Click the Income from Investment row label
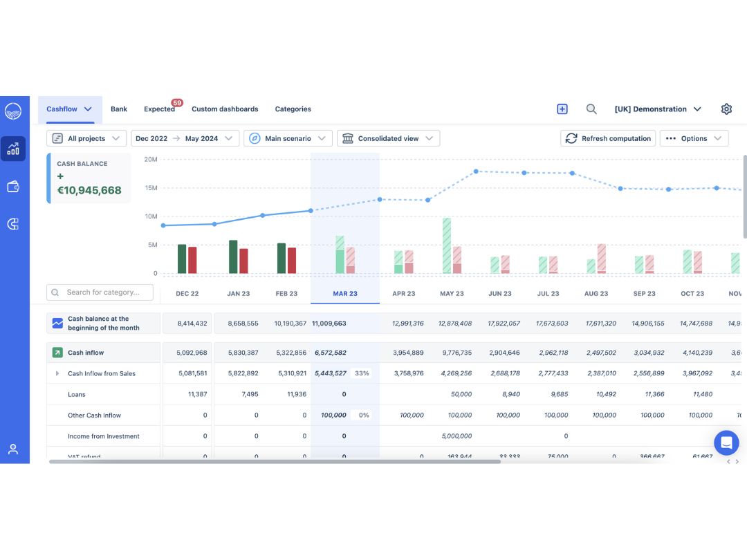This screenshot has width=747, height=560. [103, 436]
